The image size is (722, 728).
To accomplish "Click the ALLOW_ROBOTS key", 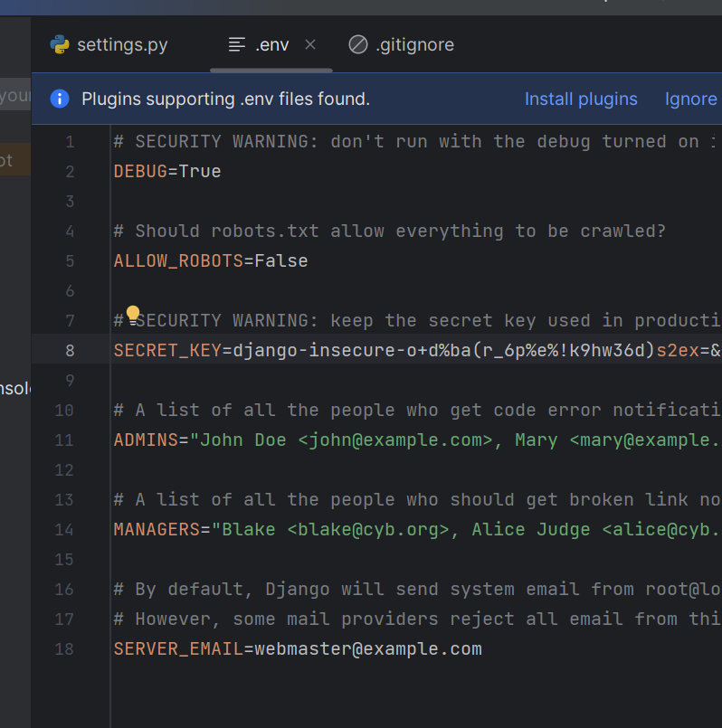I will [x=178, y=261].
